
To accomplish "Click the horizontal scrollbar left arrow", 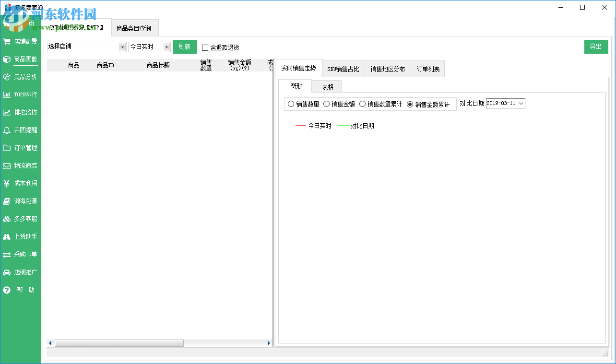I will [50, 343].
